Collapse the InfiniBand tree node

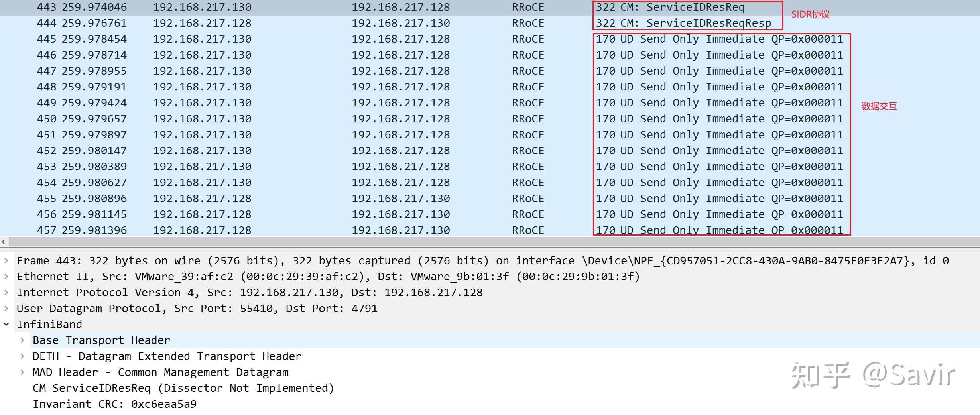[x=6, y=325]
